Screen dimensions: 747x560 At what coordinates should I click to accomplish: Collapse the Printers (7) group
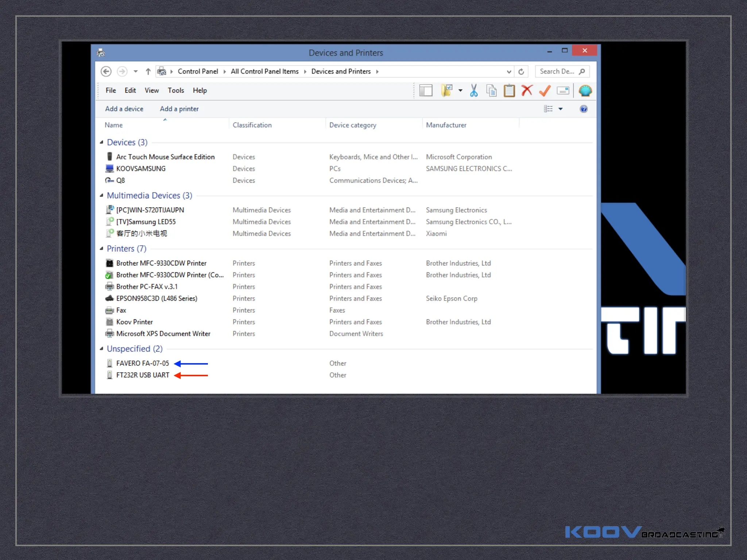click(102, 249)
